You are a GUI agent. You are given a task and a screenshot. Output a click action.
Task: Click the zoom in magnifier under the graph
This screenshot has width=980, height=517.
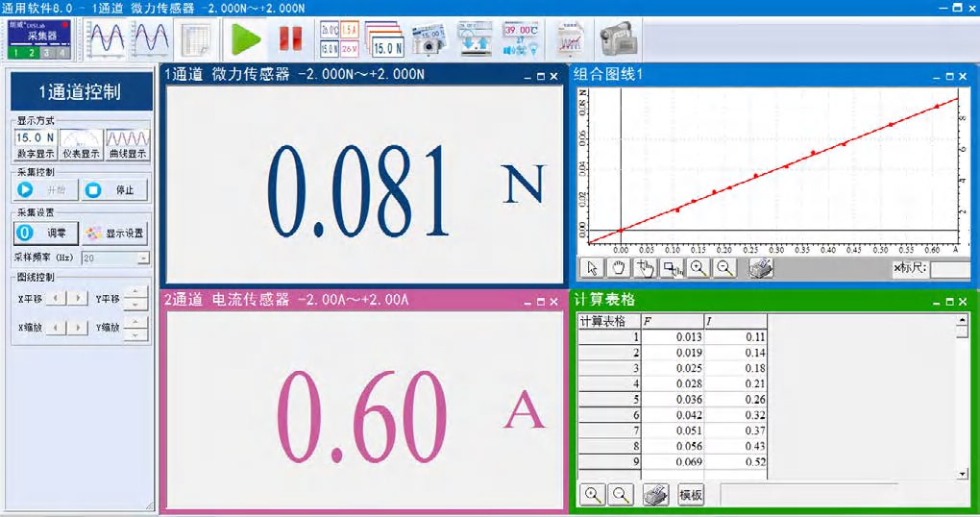(698, 268)
